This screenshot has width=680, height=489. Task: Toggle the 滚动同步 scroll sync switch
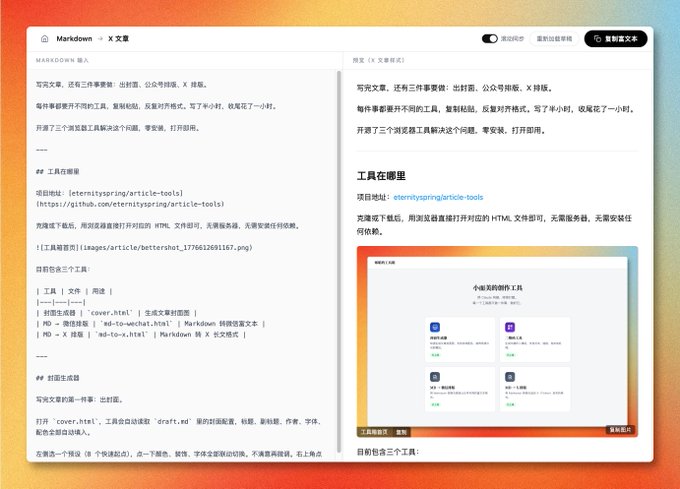coord(490,39)
